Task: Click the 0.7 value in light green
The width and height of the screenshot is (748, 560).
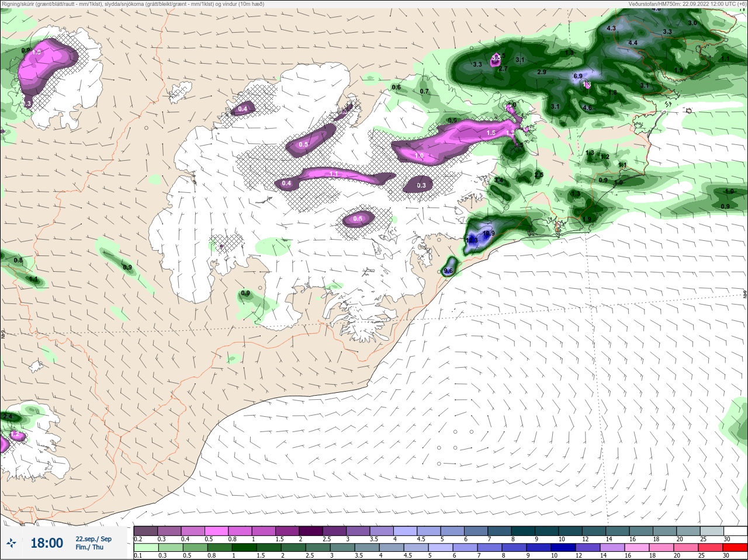Action: point(424,91)
